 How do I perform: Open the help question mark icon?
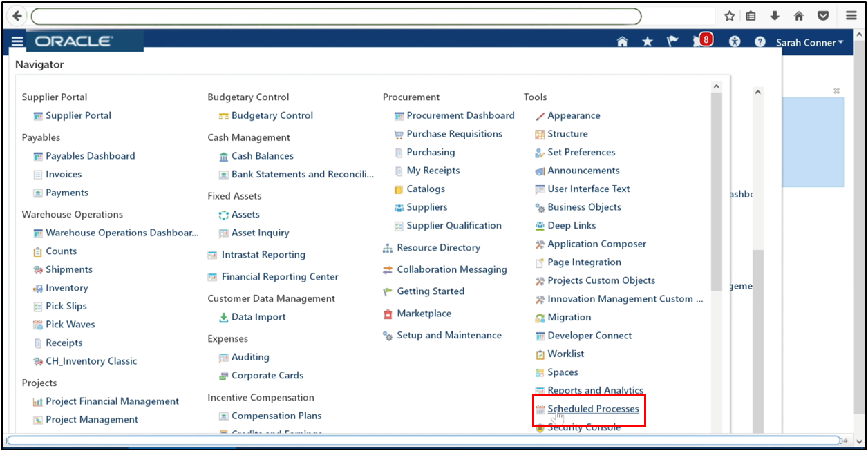pos(759,41)
